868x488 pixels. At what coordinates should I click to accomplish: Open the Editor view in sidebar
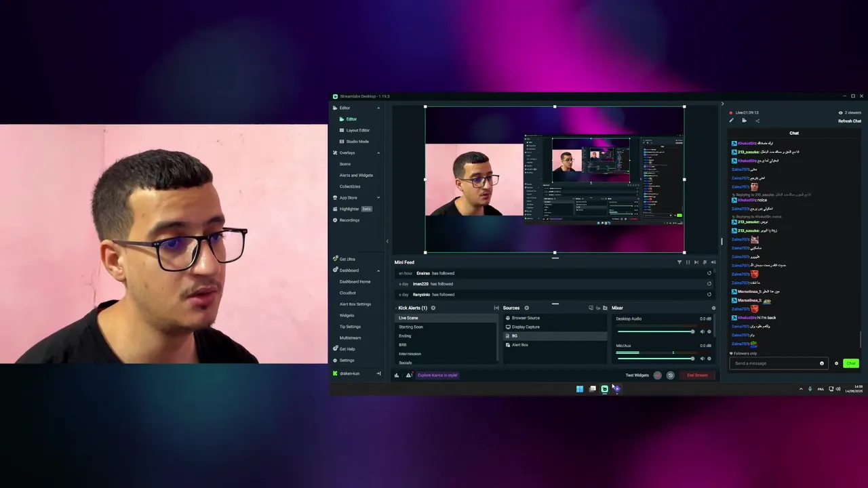click(x=351, y=119)
